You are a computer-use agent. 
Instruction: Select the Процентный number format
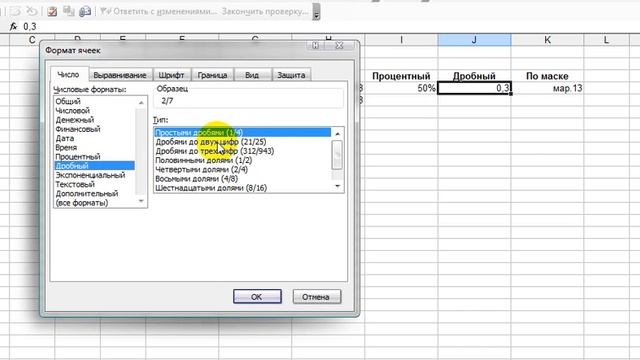95,157
